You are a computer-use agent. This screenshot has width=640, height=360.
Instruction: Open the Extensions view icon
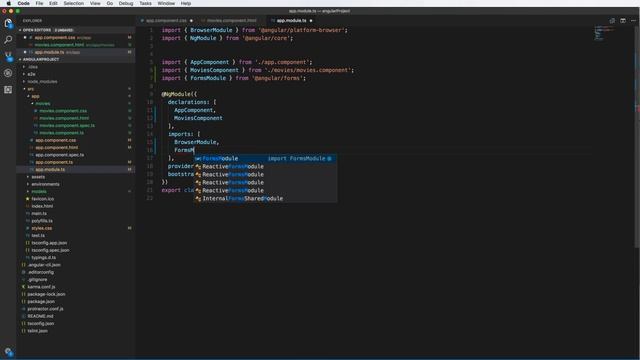[x=8, y=89]
